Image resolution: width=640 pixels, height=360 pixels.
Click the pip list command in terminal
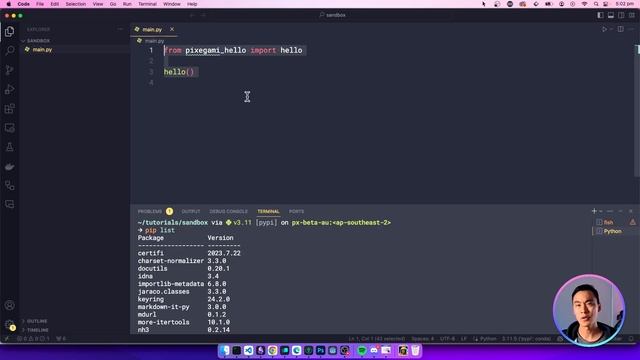(x=160, y=230)
